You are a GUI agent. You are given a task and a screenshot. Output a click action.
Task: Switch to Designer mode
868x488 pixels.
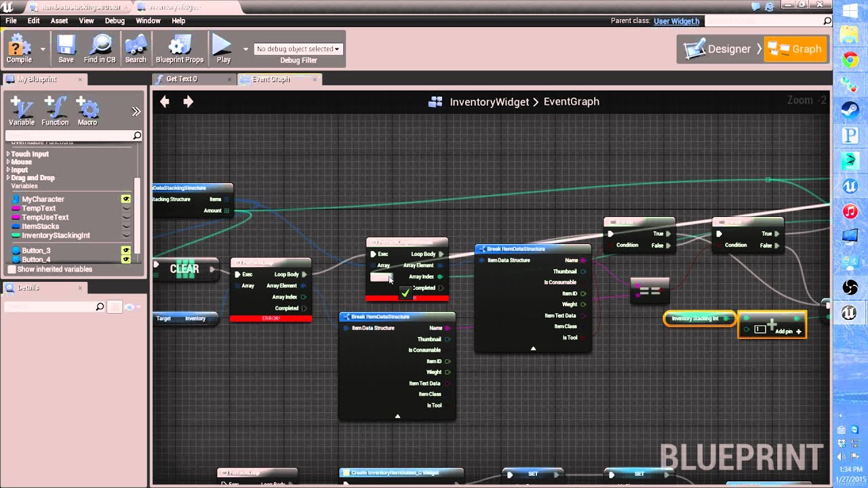[719, 49]
